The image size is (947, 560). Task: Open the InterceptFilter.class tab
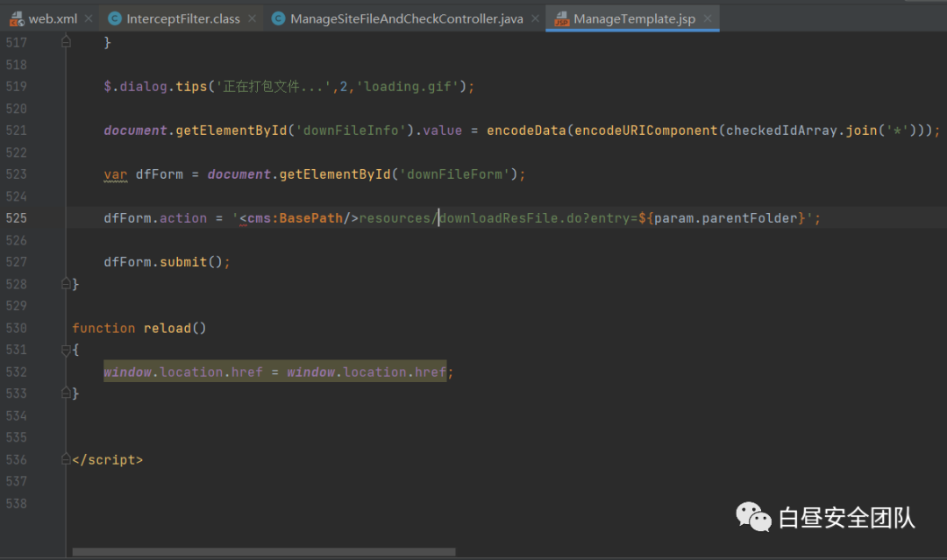(183, 18)
